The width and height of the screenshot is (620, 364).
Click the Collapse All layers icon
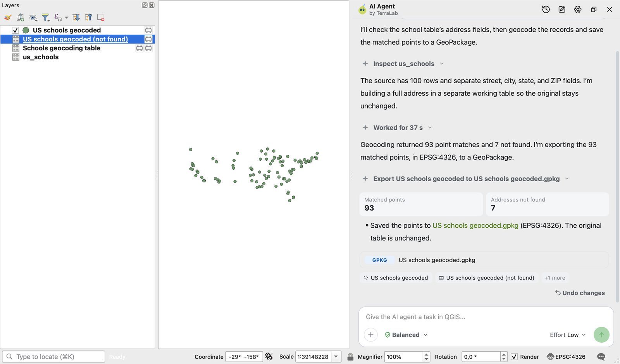pos(89,17)
